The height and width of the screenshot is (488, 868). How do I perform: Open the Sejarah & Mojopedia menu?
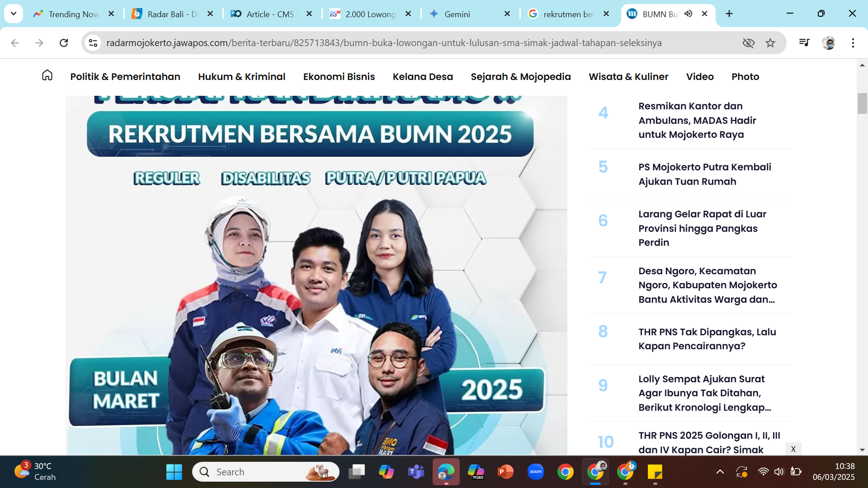(x=521, y=77)
